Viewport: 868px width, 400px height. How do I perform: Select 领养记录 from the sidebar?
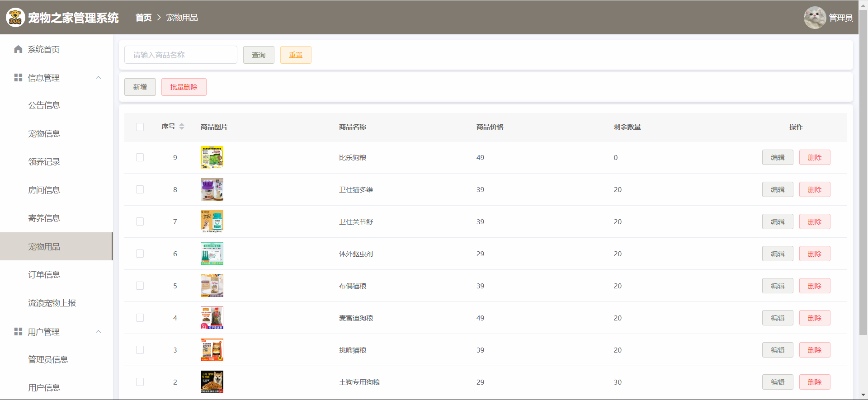click(57, 162)
